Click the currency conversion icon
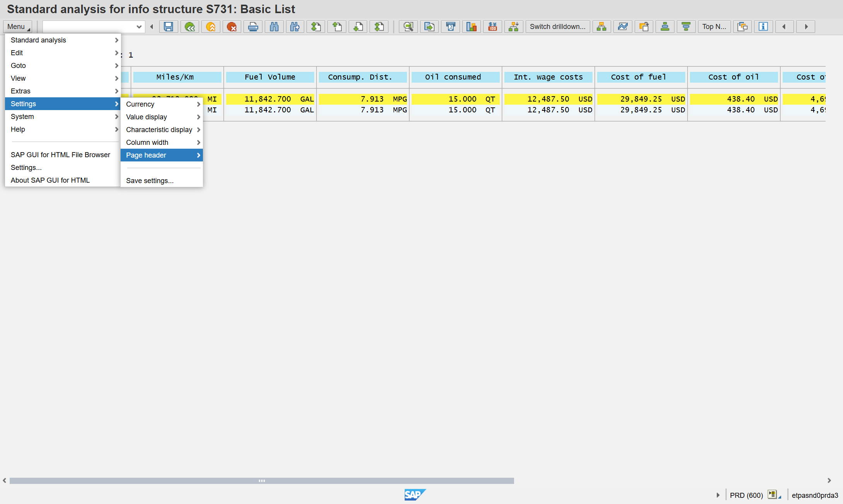 [x=492, y=27]
